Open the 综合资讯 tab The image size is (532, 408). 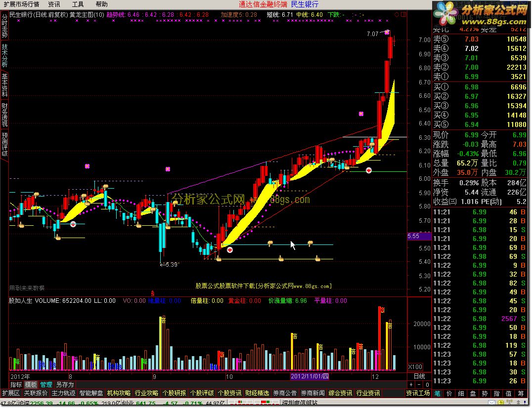[341, 393]
